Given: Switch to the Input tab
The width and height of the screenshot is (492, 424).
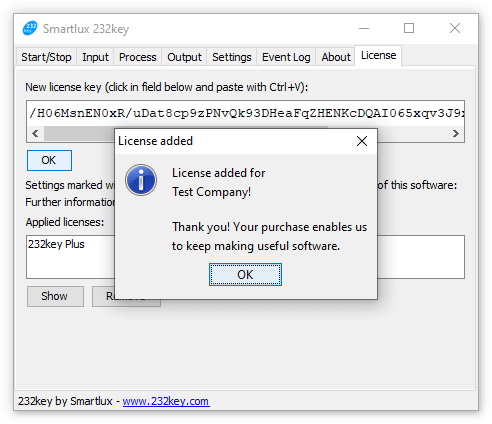Looking at the screenshot, I should 95,57.
